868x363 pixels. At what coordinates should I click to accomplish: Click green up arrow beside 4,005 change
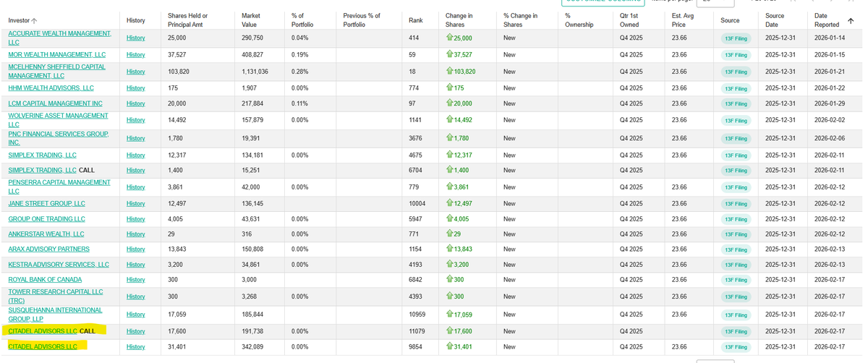450,218
